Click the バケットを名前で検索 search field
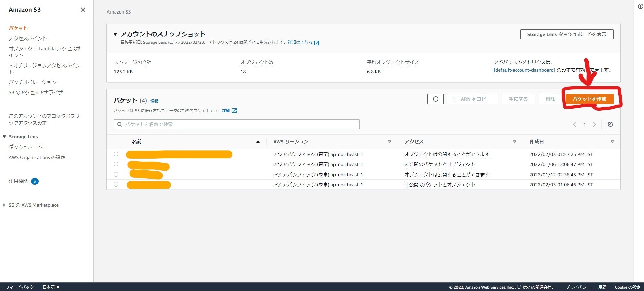 point(237,124)
